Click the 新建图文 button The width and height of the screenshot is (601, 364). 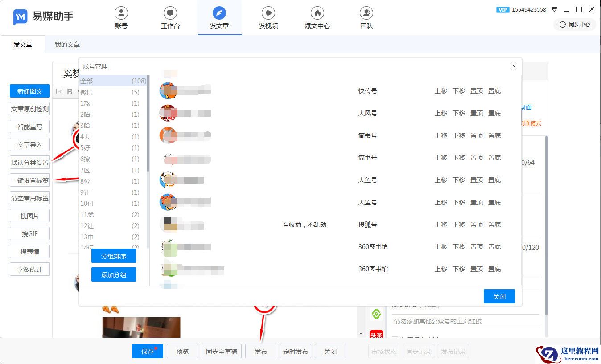30,91
